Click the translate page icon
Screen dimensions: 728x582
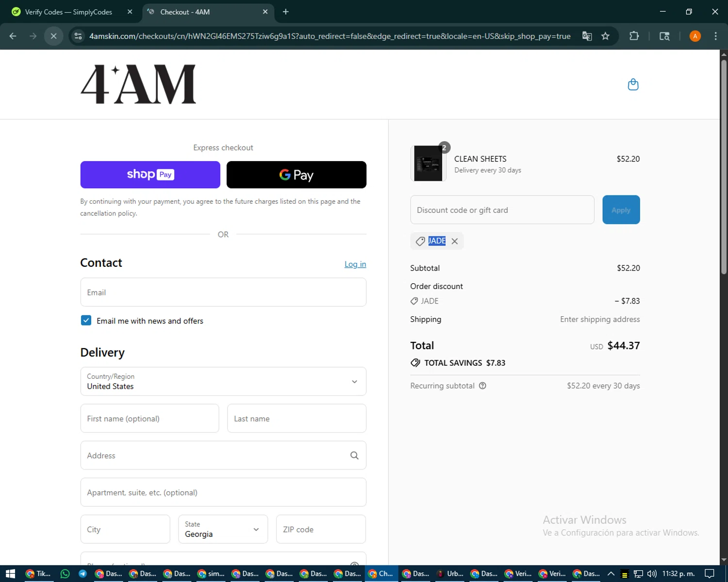[587, 36]
